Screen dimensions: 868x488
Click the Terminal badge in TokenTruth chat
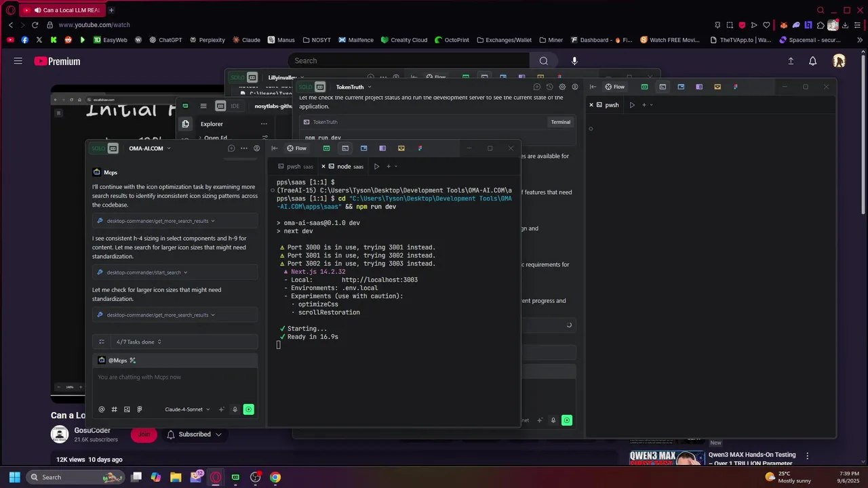click(561, 122)
